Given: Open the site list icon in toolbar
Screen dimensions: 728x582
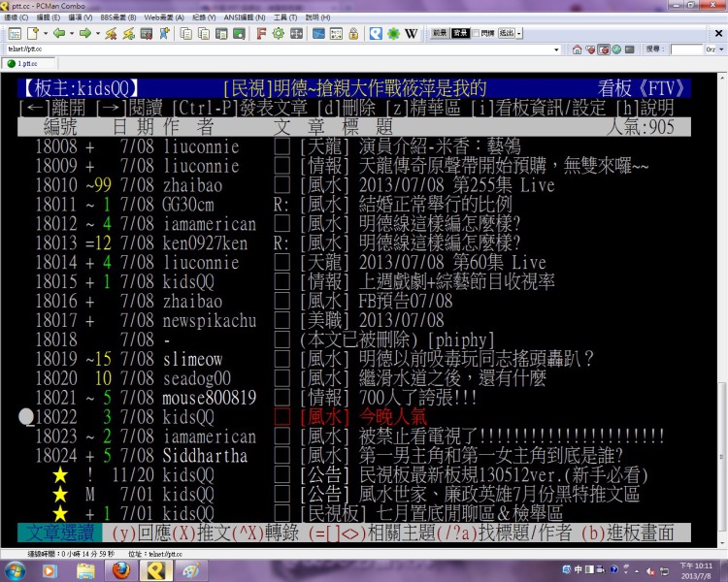Looking at the screenshot, I should [x=15, y=33].
